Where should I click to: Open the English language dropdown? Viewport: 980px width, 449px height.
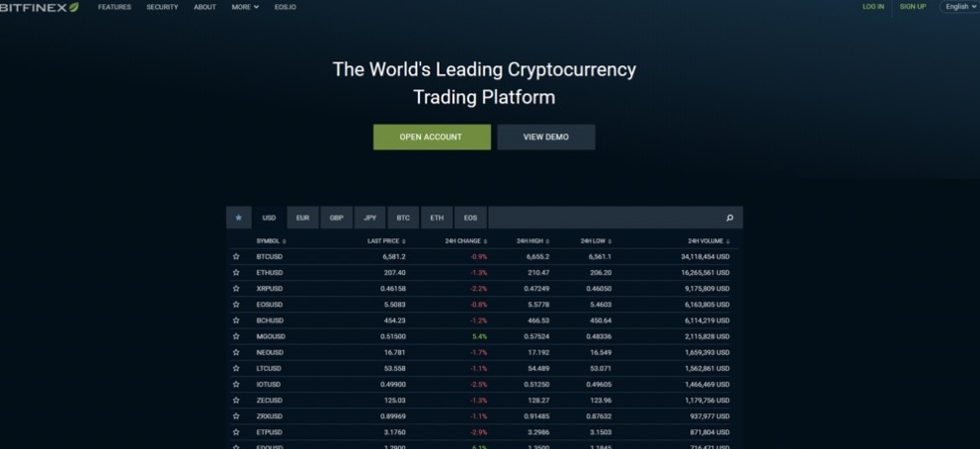(x=960, y=7)
